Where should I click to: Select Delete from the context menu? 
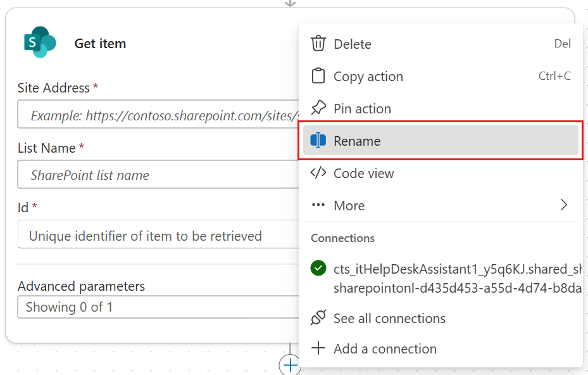(441, 44)
